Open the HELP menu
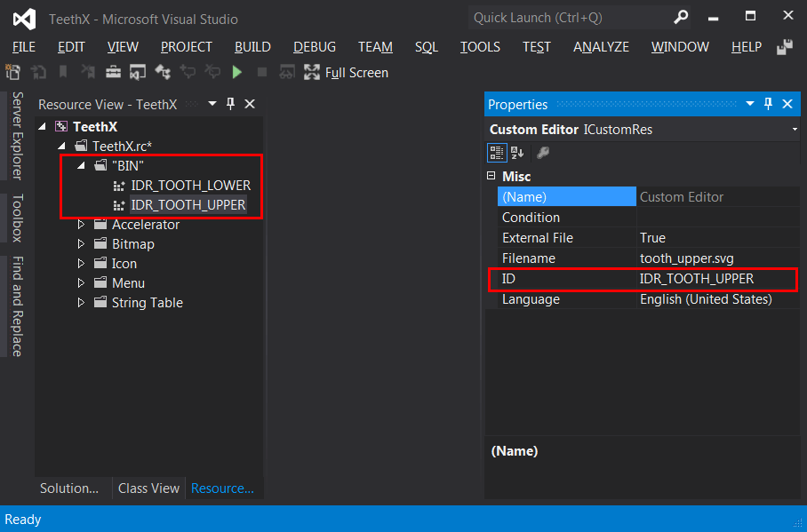 [747, 47]
